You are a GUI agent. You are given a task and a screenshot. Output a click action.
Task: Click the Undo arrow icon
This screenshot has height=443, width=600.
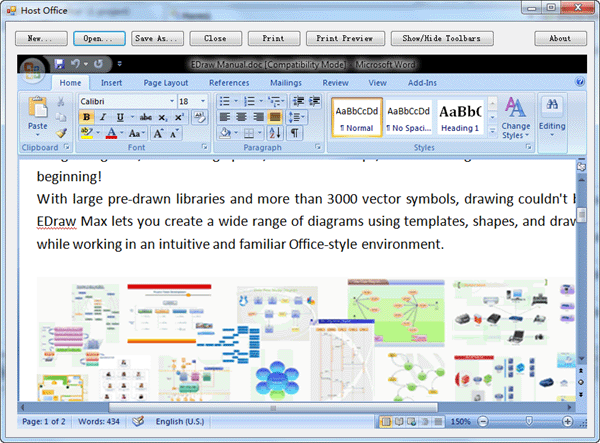[75, 64]
